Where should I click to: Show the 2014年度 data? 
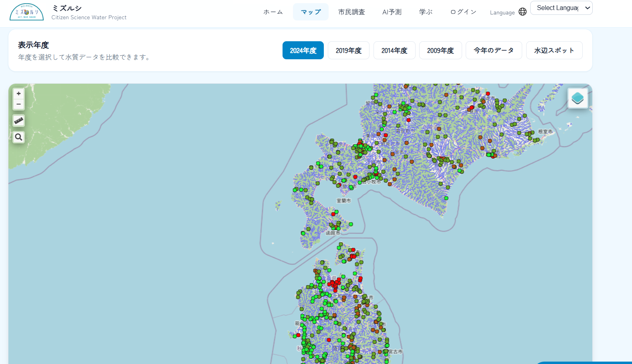[x=394, y=50]
